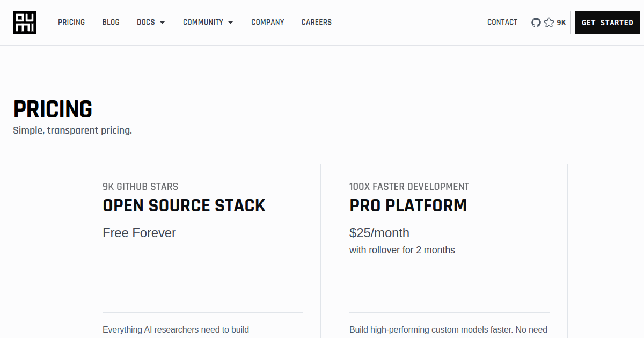This screenshot has width=644, height=338.
Task: Click the 100X Faster Development label
Action: (x=409, y=187)
